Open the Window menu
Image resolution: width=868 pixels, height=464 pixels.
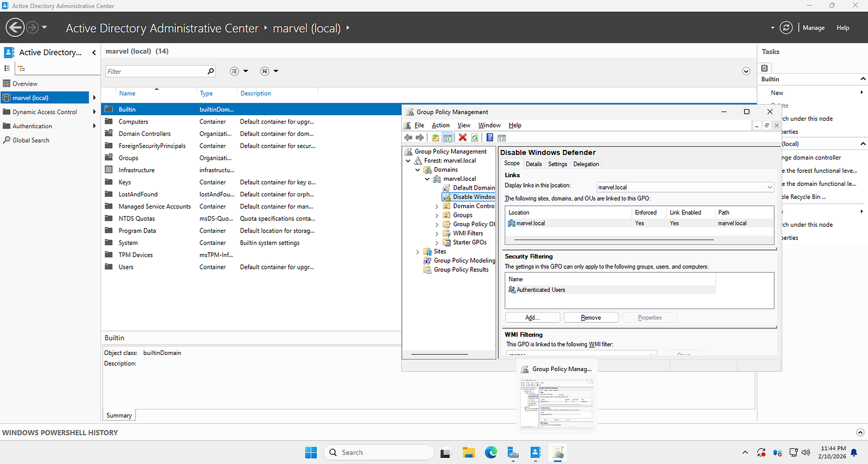tap(489, 125)
